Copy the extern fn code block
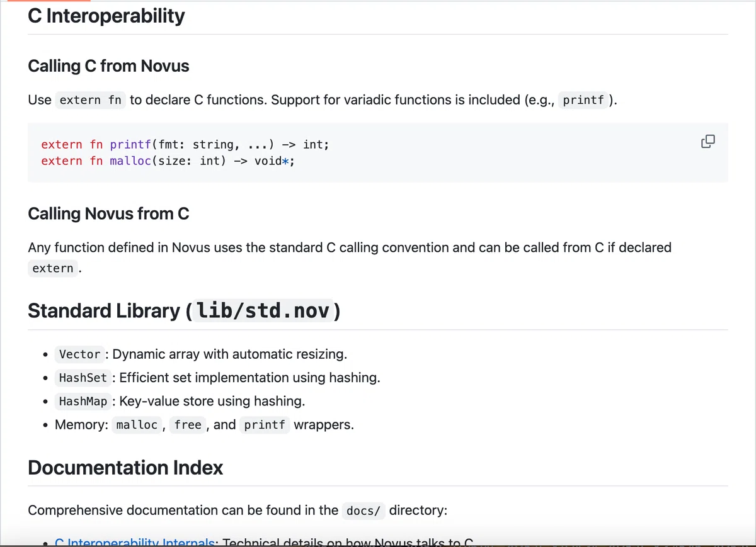The width and height of the screenshot is (756, 547). coord(707,142)
